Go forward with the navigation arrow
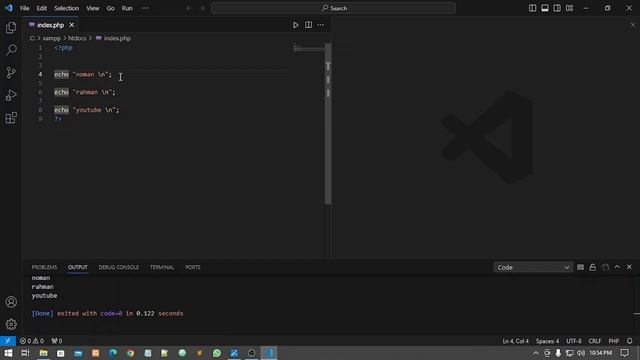640x360 pixels. 203,8
